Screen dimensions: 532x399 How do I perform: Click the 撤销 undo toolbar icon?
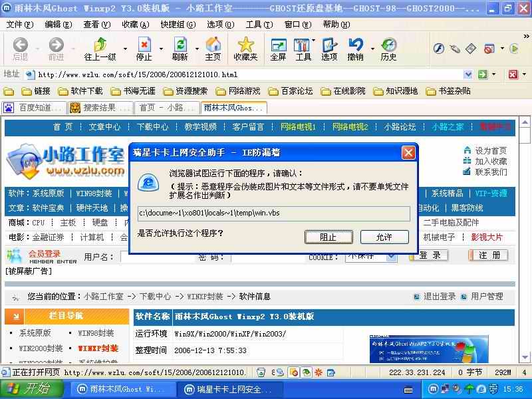click(356, 49)
